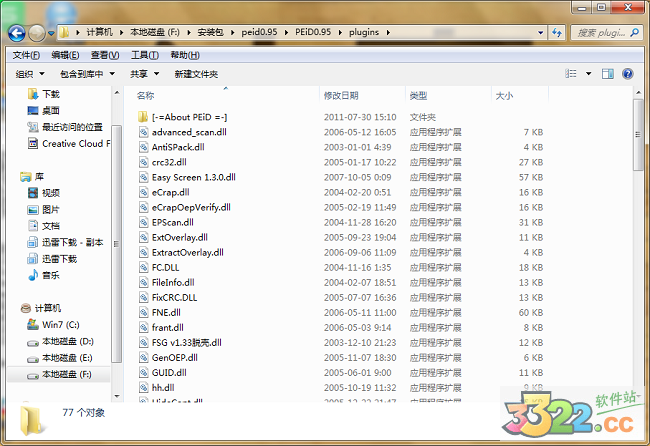Sort by 名称 column header

click(146, 96)
